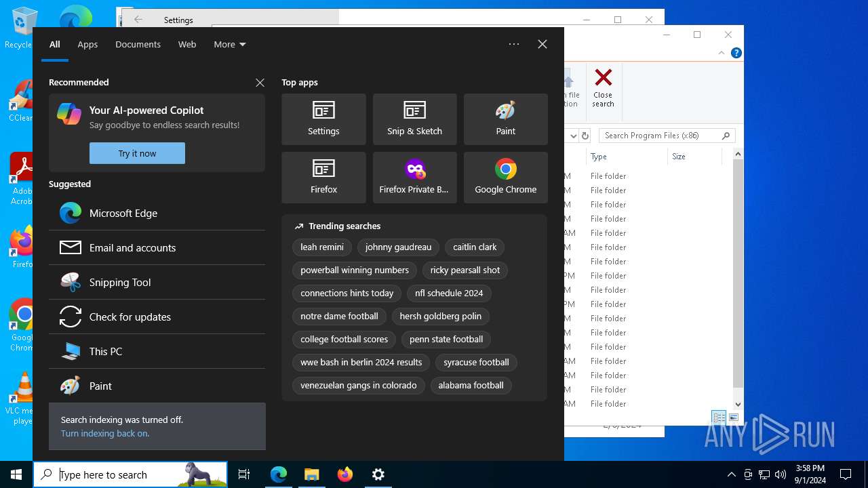This screenshot has height=488, width=868.
Task: Open Explorer help question mark icon
Action: (736, 53)
